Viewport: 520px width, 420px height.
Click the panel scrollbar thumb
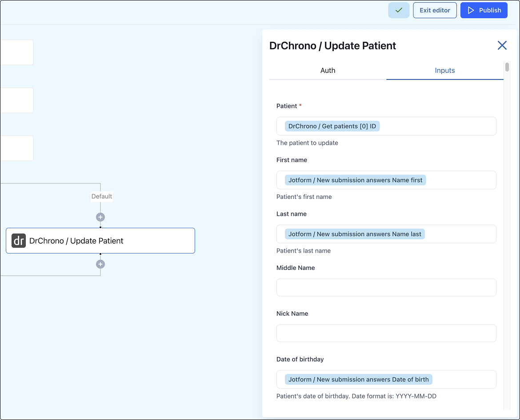[507, 67]
